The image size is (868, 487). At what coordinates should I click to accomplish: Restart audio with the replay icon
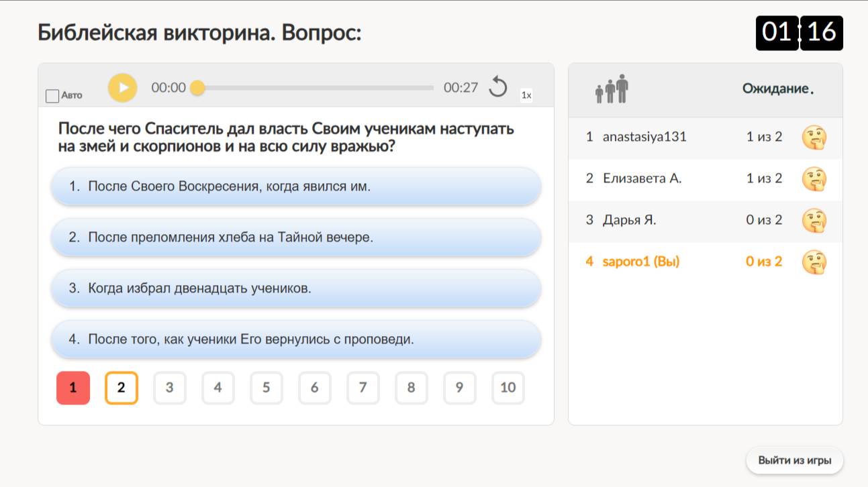(x=497, y=87)
